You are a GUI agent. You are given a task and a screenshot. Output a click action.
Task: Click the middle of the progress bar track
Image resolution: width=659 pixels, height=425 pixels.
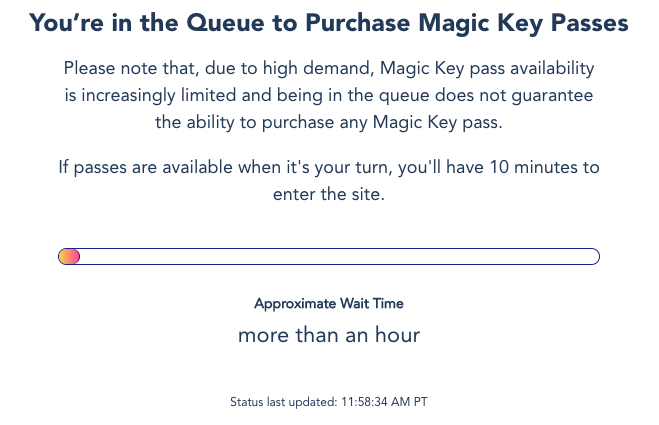point(329,257)
